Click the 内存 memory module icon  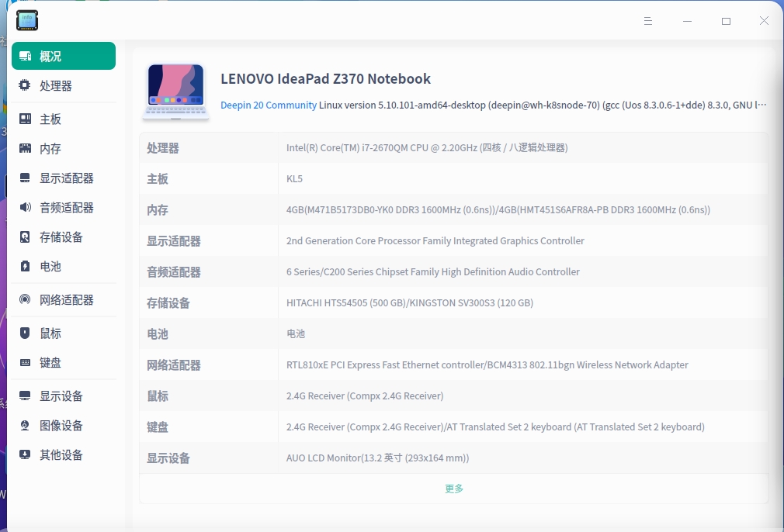[x=25, y=148]
